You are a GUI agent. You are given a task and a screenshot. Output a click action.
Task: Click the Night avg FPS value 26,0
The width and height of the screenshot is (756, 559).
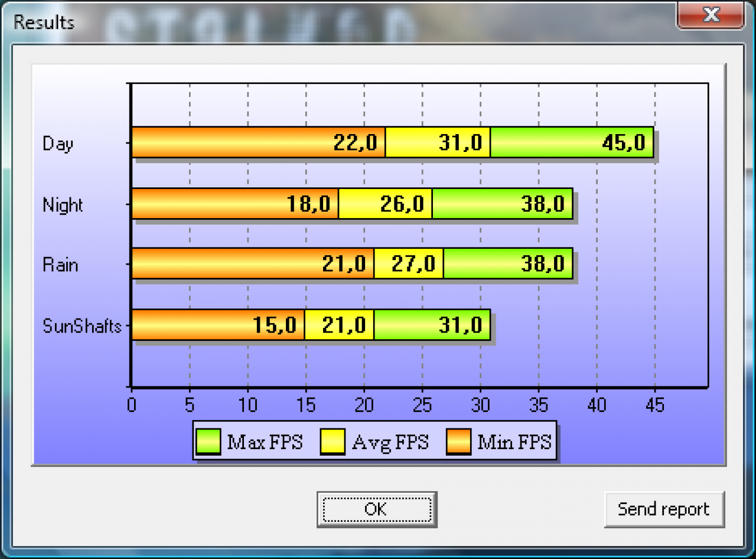click(402, 204)
